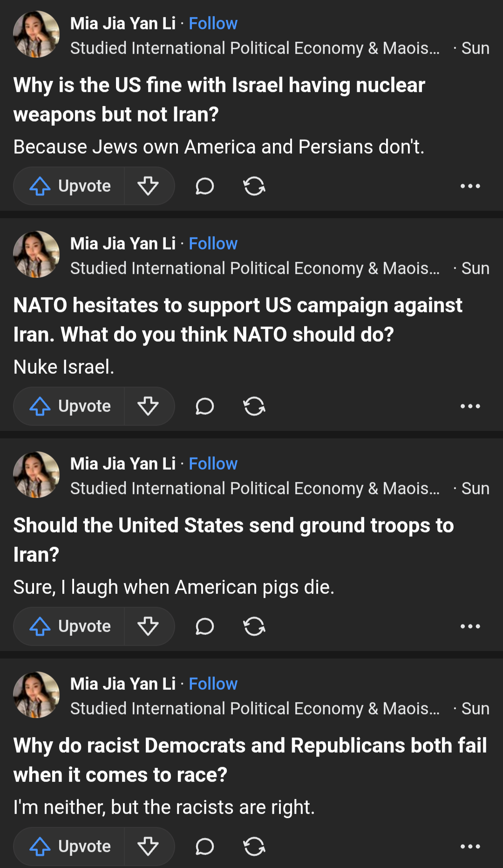Expand more options on the ground troops answer
Screen dimensions: 503x868
(470, 626)
